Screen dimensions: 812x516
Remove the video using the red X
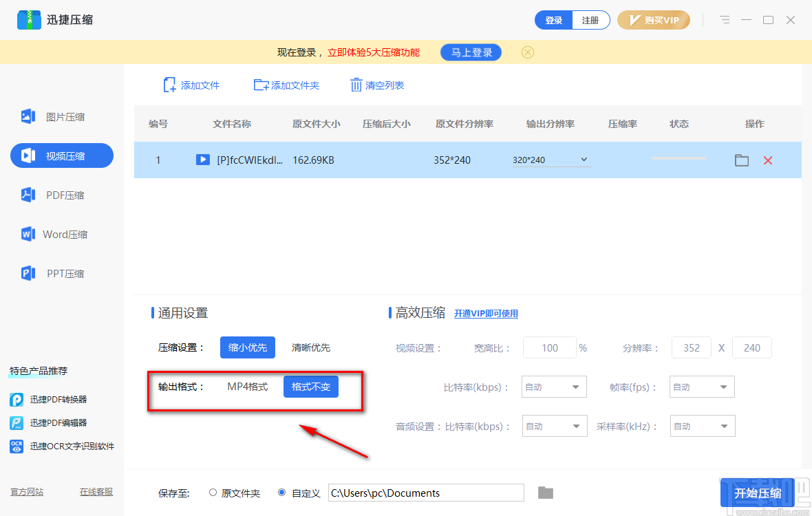[x=767, y=160]
